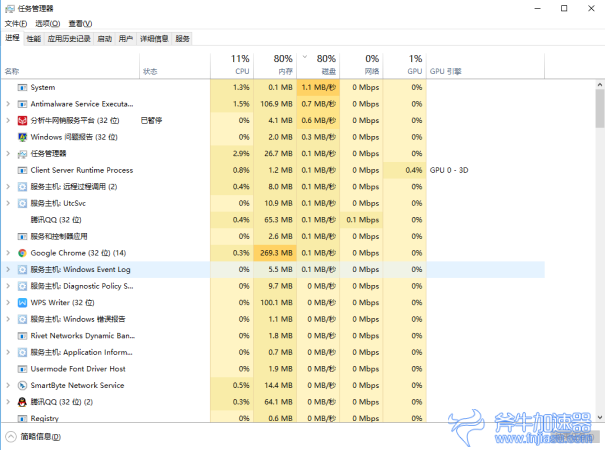This screenshot has height=450, width=605.
Task: Sort processes by GPU column
Action: point(405,65)
